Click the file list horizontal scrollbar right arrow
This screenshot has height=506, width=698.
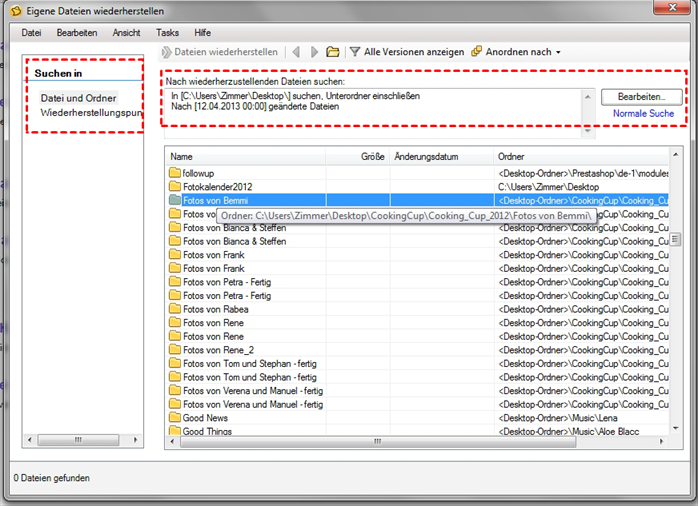click(x=662, y=441)
